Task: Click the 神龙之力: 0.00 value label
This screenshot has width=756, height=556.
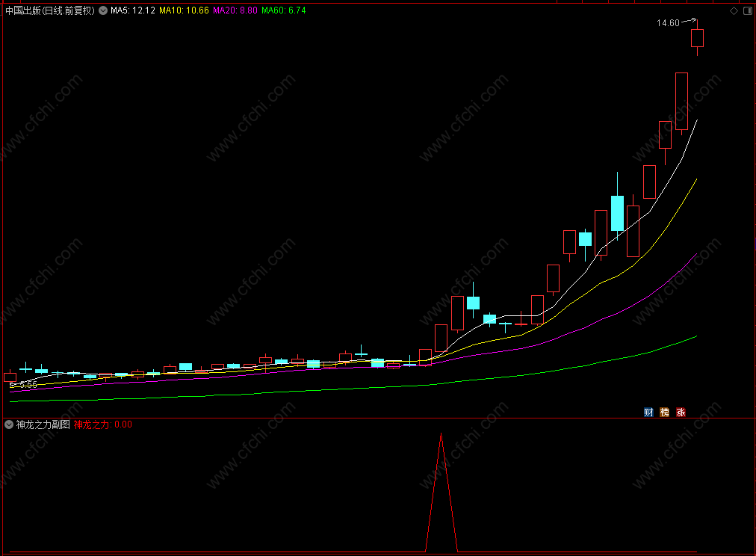Action: (103, 424)
